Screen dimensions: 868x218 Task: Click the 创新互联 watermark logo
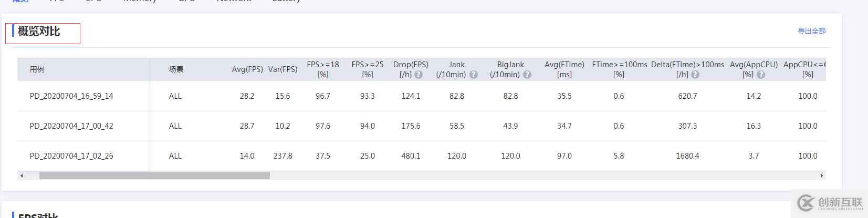829,203
